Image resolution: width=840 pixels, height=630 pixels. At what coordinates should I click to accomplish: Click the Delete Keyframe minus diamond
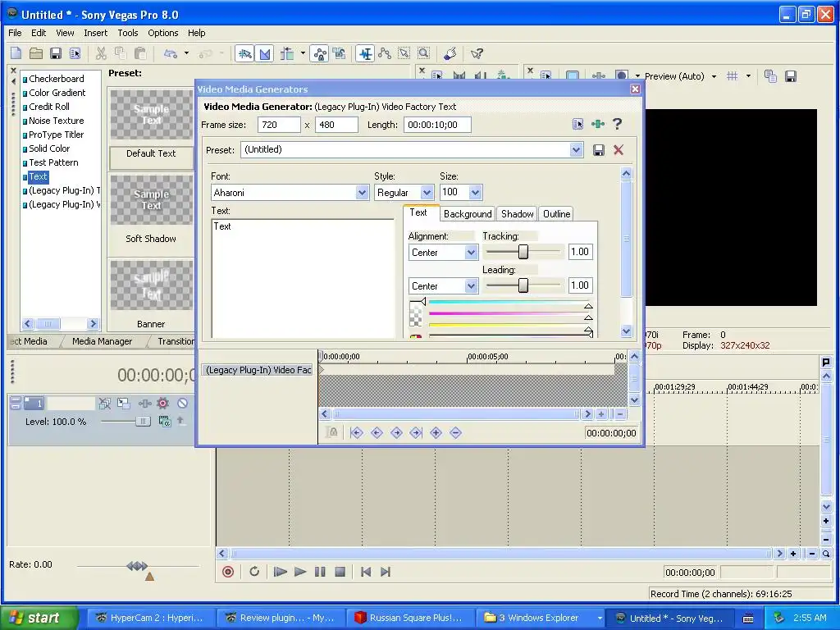455,433
